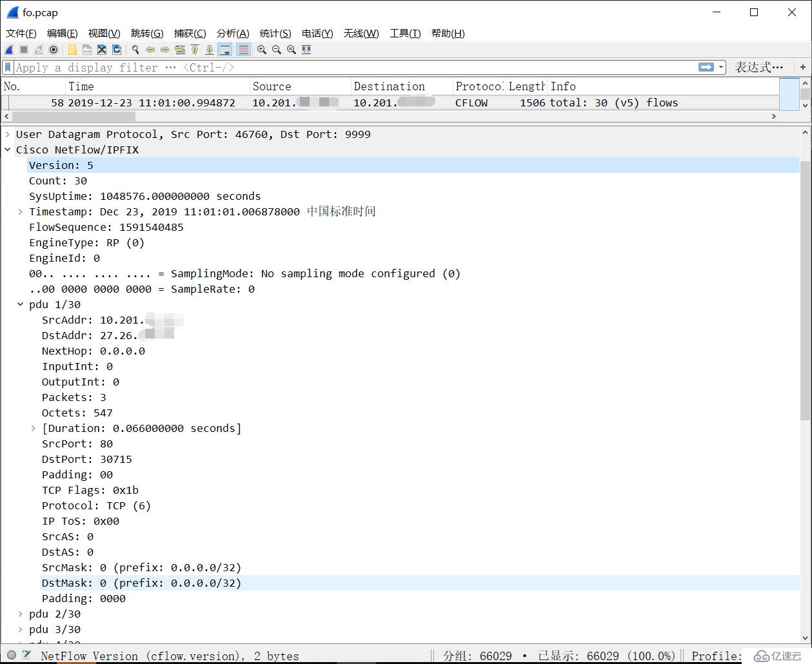812x664 pixels.
Task: Close the capture file icon
Action: coord(102,50)
